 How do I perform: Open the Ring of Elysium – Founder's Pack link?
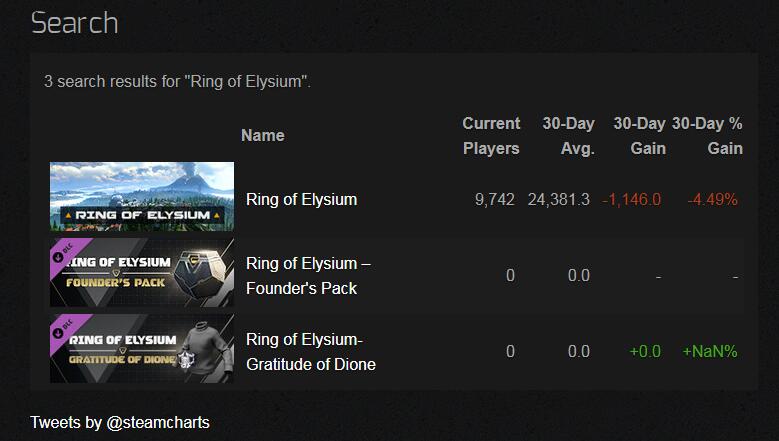point(308,276)
